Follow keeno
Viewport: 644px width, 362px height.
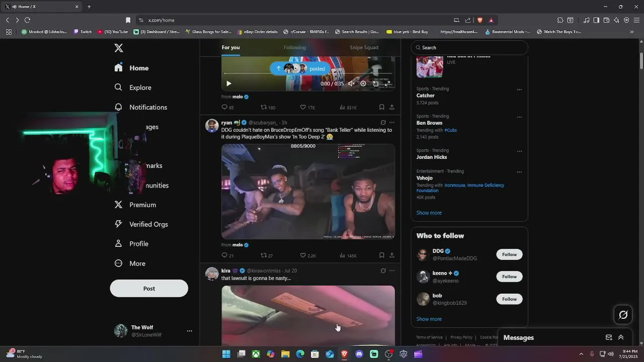509,277
